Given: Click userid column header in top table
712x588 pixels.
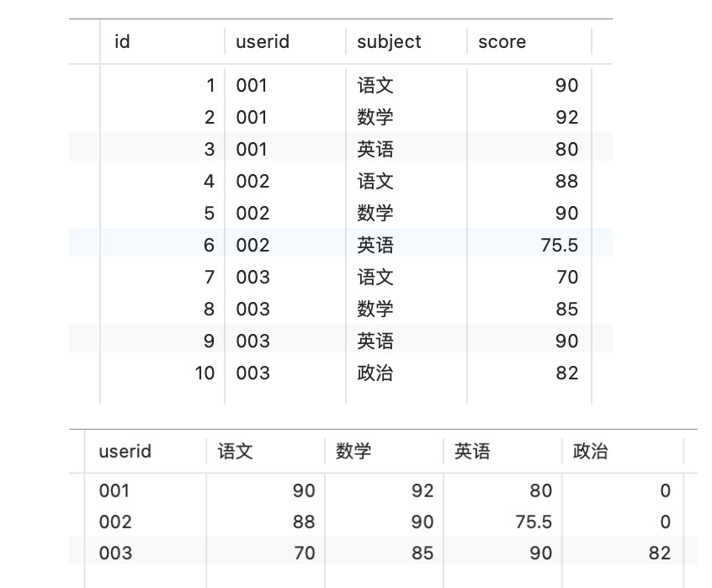Looking at the screenshot, I should coord(263,42).
